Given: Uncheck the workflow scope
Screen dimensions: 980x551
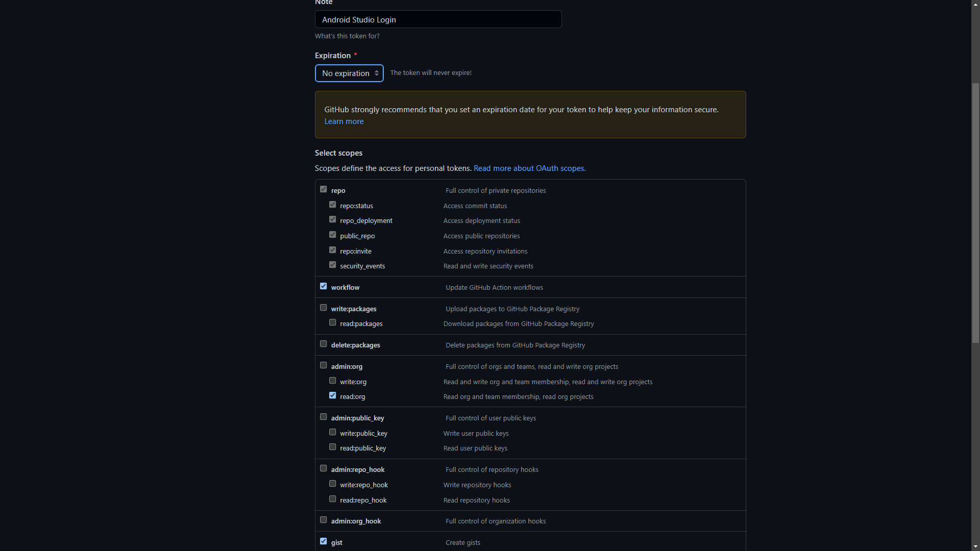Looking at the screenshot, I should 323,286.
